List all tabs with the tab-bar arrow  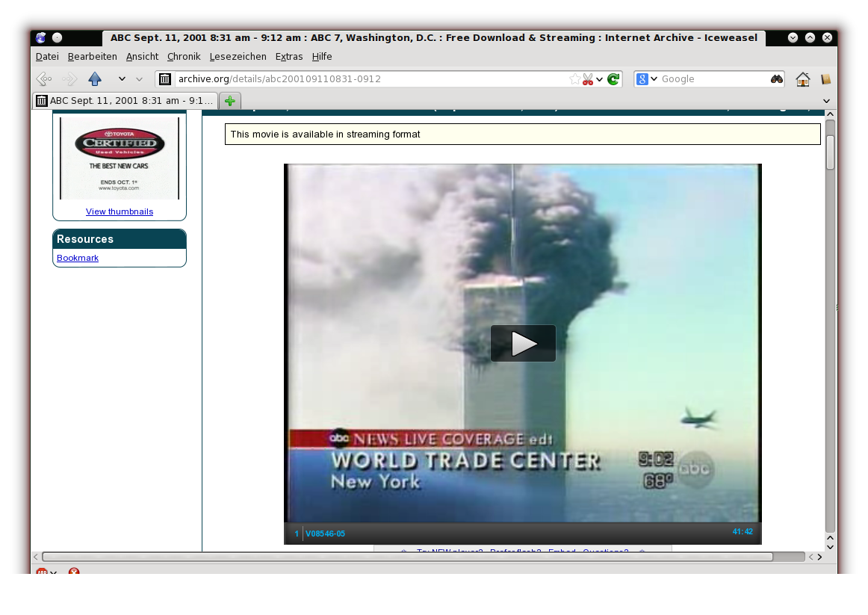click(826, 101)
